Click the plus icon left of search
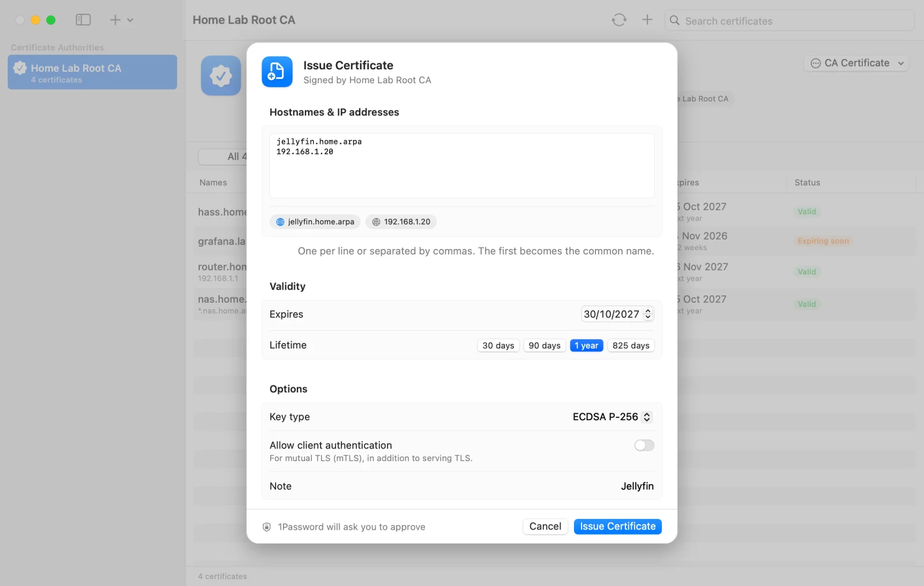The width and height of the screenshot is (924, 586). pos(647,20)
